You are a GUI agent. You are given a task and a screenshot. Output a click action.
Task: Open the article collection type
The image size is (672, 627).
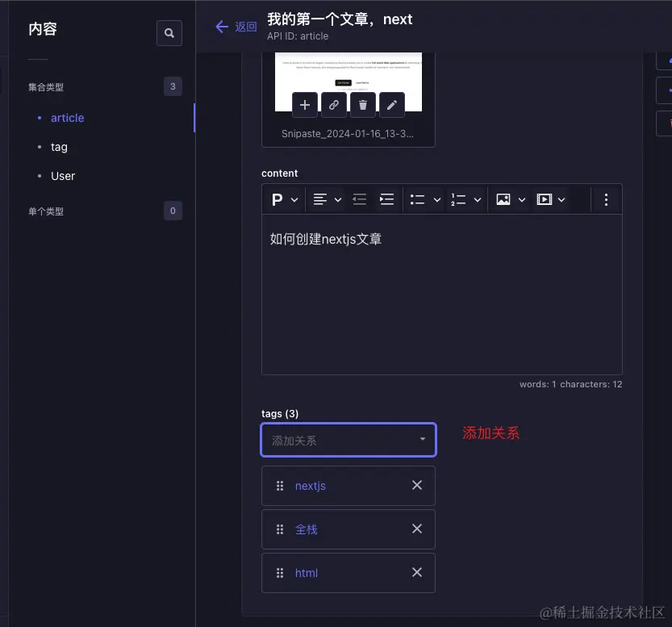click(67, 118)
